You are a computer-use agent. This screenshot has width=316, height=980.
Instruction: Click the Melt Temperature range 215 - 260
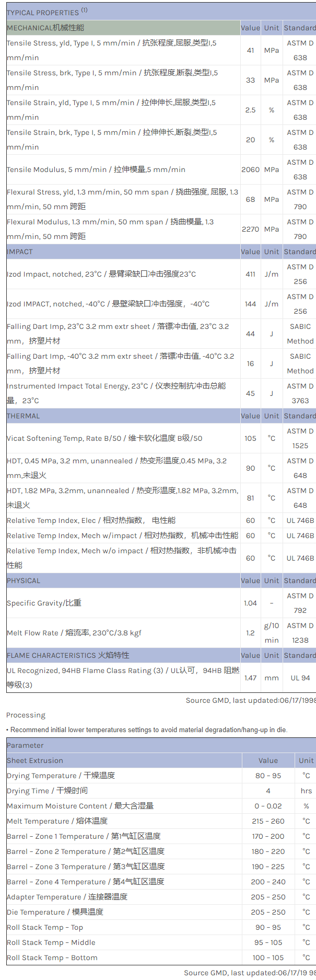pyautogui.click(x=268, y=821)
